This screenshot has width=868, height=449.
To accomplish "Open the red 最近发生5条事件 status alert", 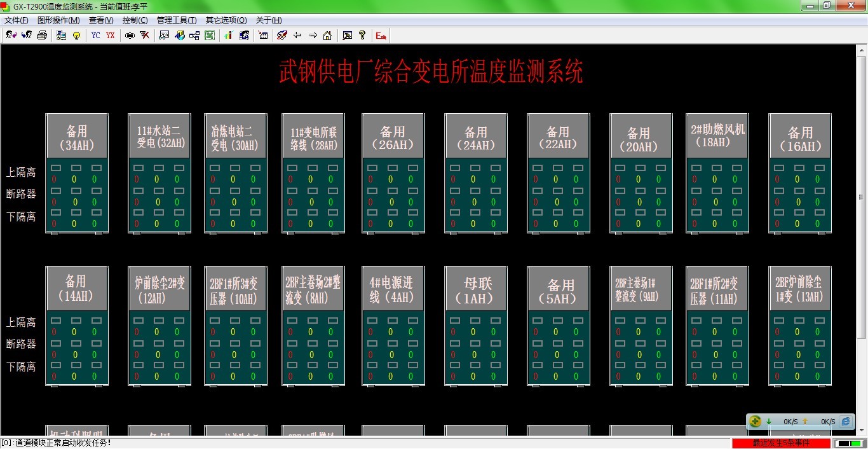I will 781,443.
